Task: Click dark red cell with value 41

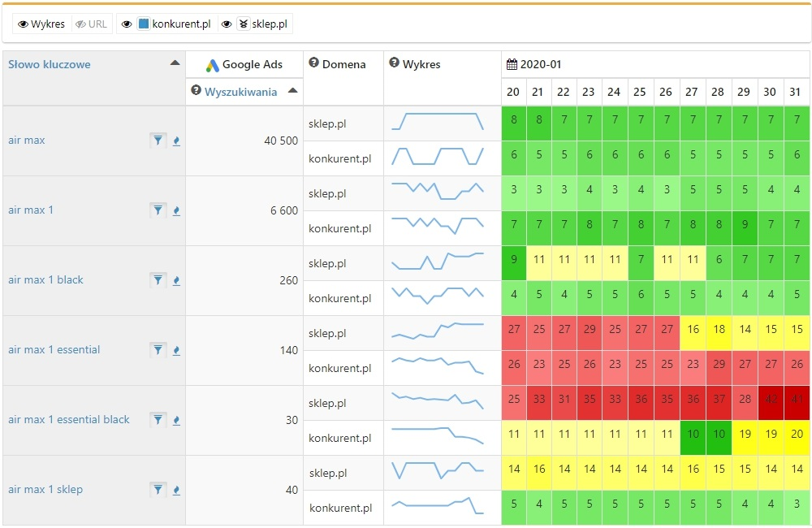Action: 796,400
